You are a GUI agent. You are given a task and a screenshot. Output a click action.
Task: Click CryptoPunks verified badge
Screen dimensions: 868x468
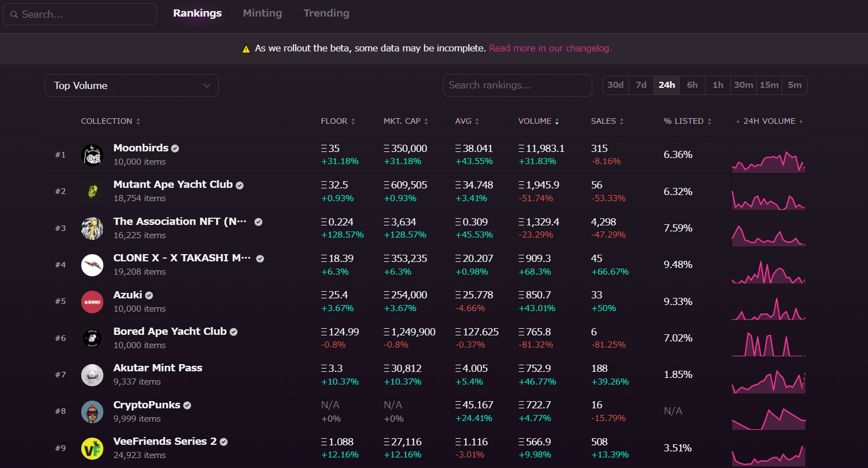187,406
